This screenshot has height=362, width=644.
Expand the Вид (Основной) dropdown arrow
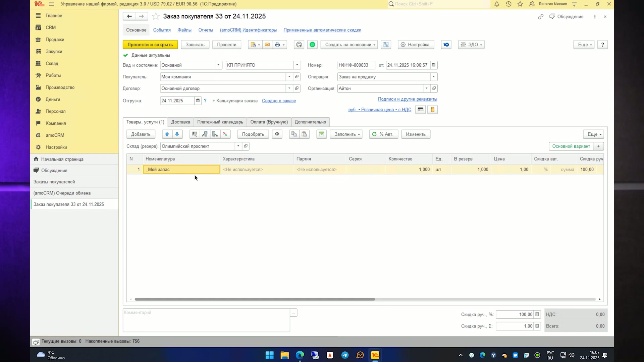(x=218, y=65)
